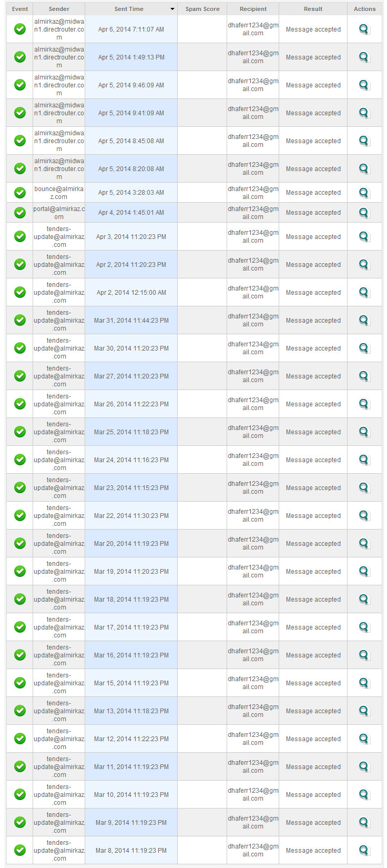The image size is (387, 868).
Task: Sort the table by Result column
Action: (x=313, y=9)
